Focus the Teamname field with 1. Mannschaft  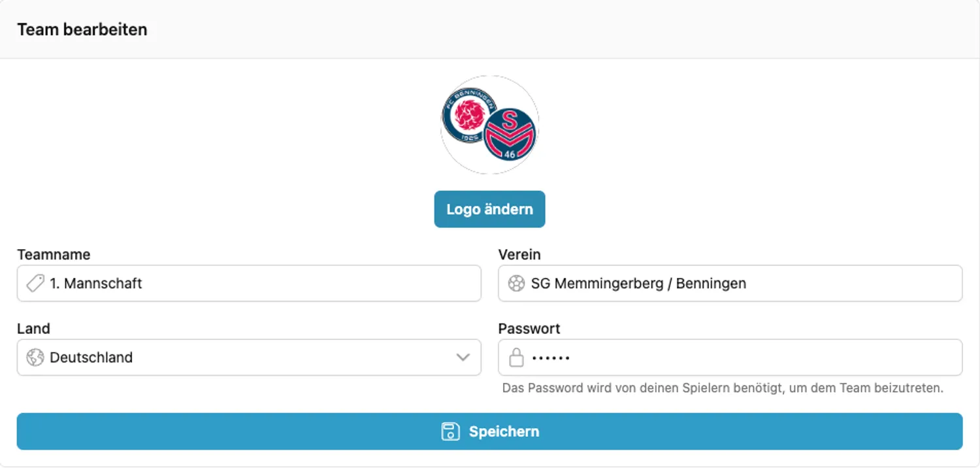[249, 283]
